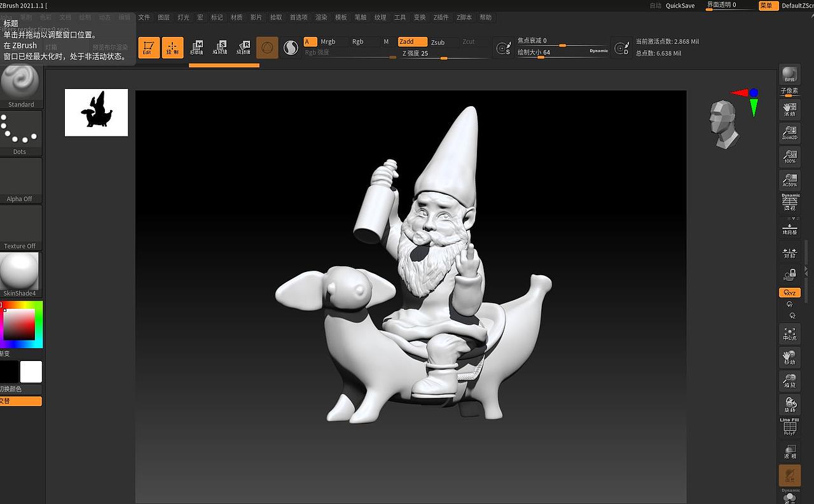Adjust the Z强度 (Z Intensity) slider

coord(445,53)
